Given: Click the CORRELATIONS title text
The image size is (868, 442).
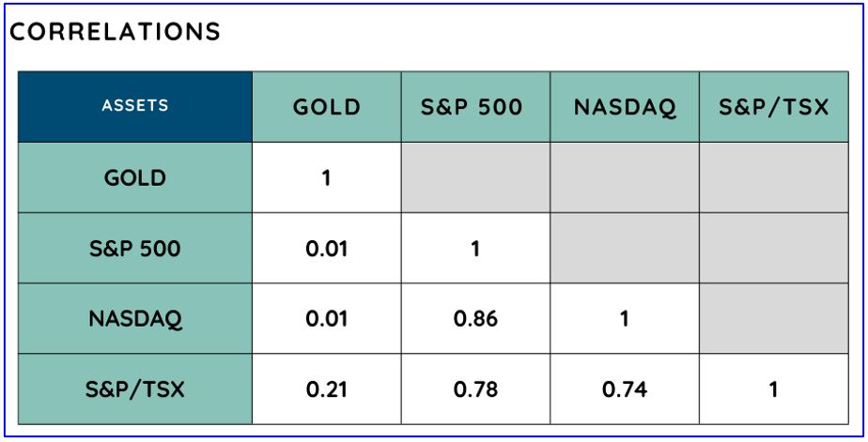Looking at the screenshot, I should coord(116,32).
